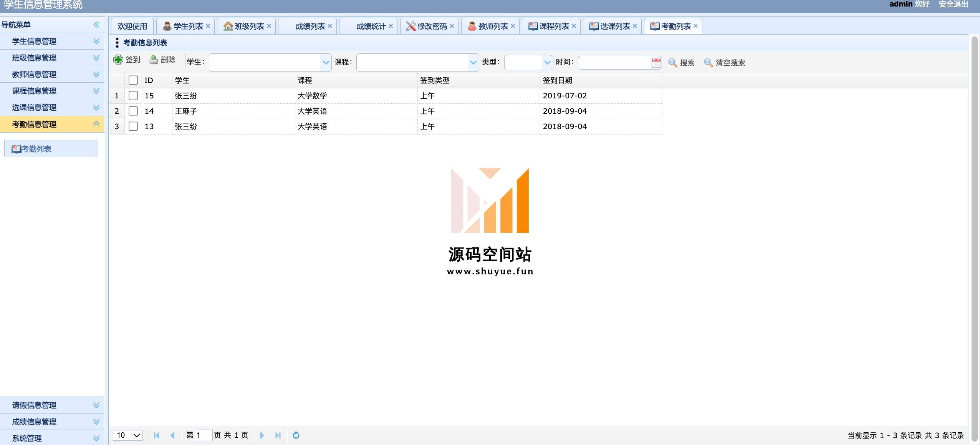
Task: Expand the 请假信息管理 menu section
Action: click(x=52, y=405)
